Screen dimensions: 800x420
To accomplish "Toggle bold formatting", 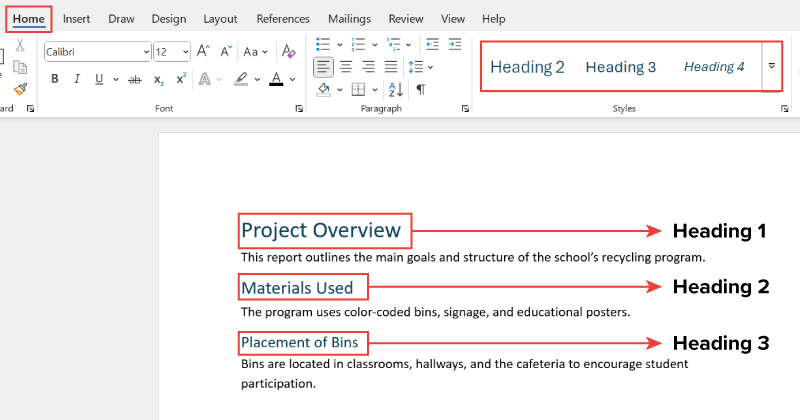I will point(55,79).
